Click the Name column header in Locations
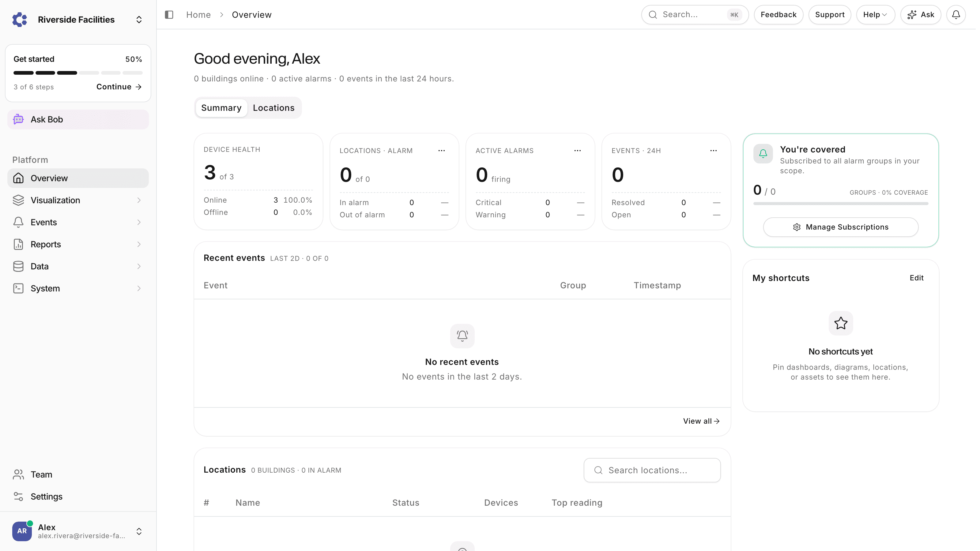980x551 pixels. (x=248, y=502)
